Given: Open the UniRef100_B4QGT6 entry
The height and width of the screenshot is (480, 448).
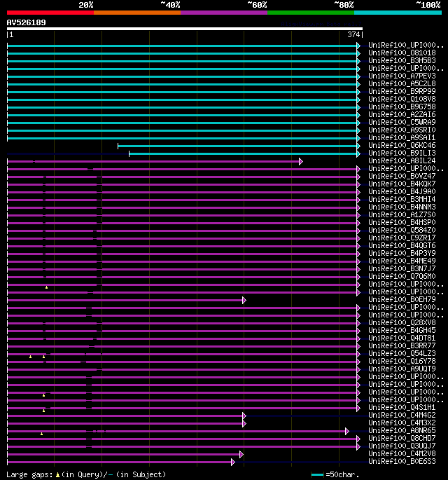Looking at the screenshot, I should 402,245.
